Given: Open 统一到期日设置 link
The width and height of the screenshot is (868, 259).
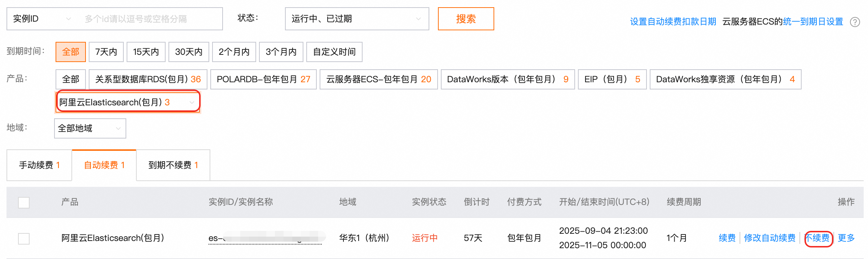Looking at the screenshot, I should (813, 22).
